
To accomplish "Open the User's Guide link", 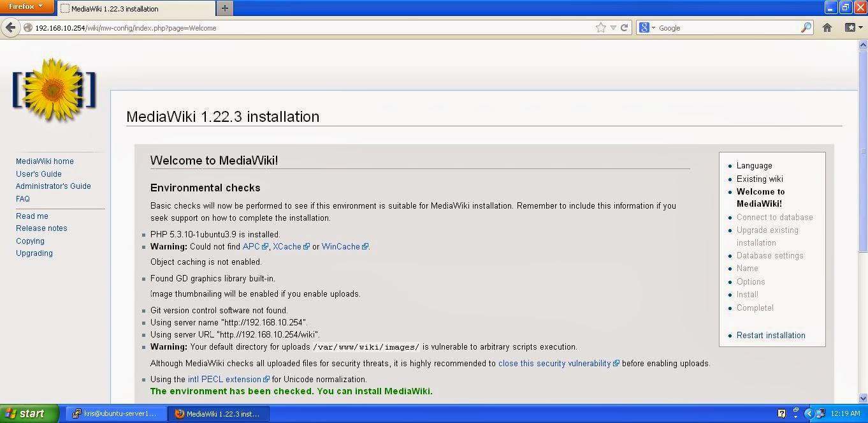I will 39,174.
